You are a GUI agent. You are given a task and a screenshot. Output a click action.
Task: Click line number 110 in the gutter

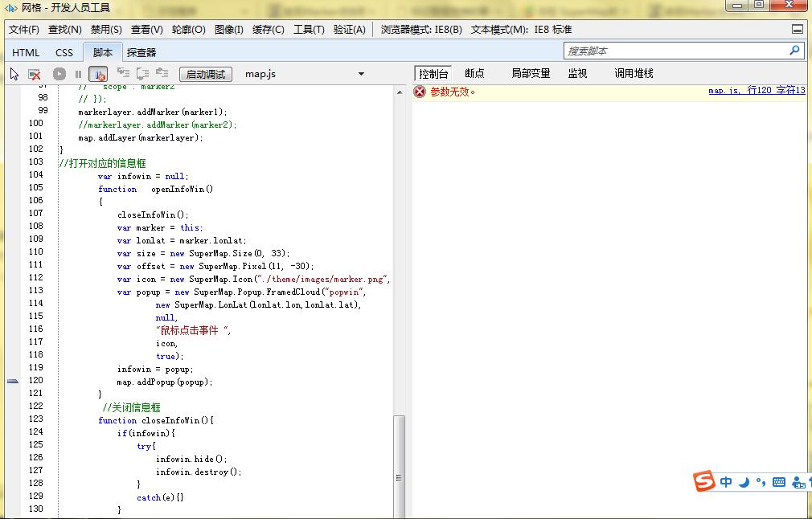(x=35, y=251)
